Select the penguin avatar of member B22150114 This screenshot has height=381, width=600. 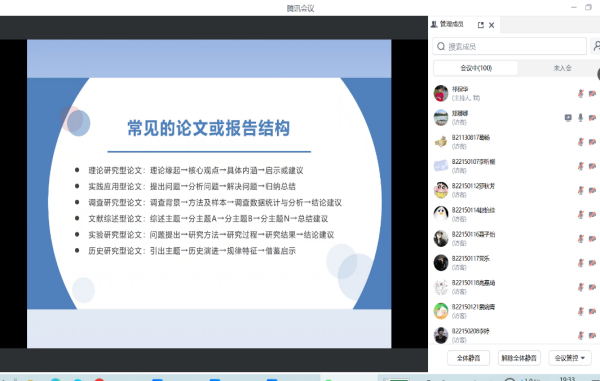[441, 214]
